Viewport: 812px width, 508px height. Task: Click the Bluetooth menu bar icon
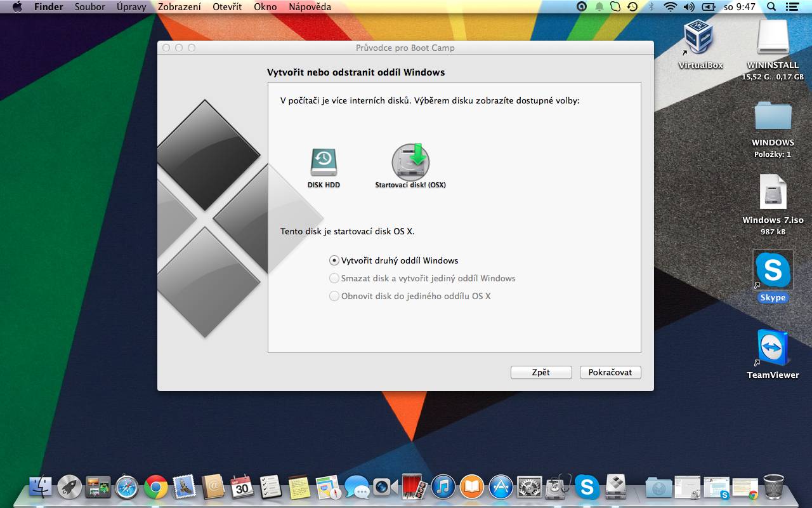651,7
